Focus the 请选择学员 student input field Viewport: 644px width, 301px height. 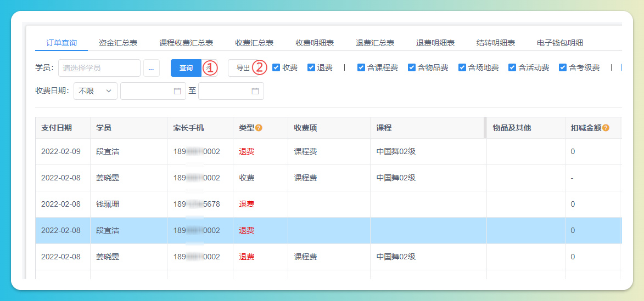[99, 68]
